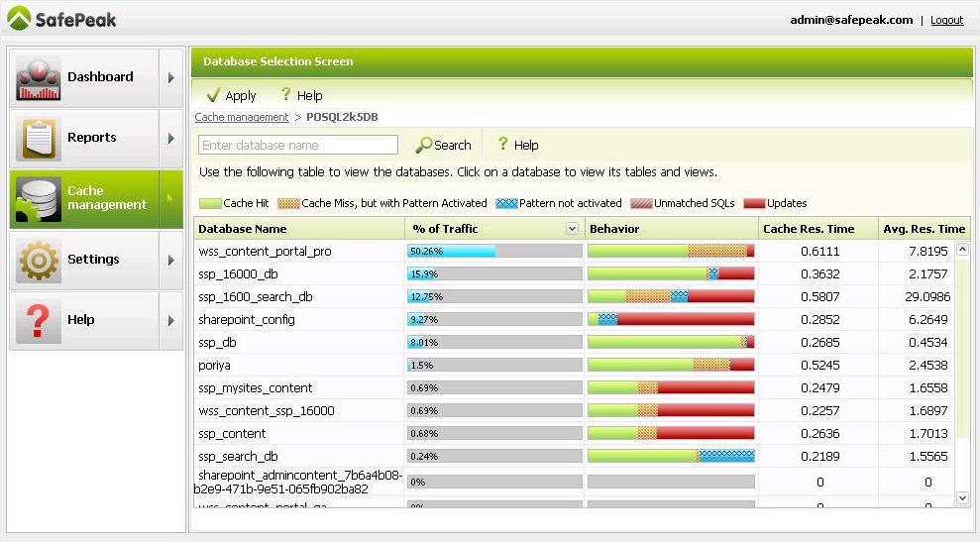Open database ssp_content
Screen dimensions: 980x542
tap(232, 434)
